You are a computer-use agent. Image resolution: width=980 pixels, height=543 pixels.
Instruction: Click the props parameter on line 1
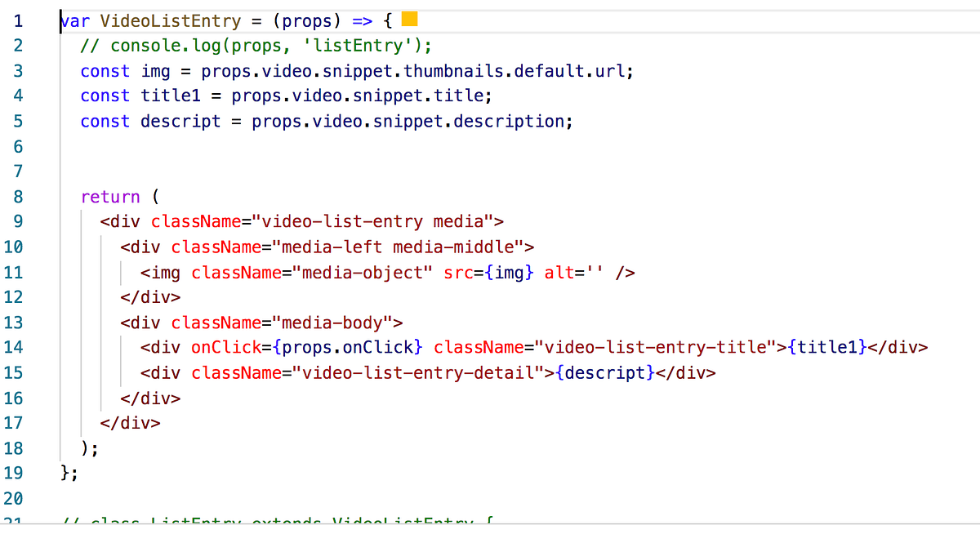[307, 20]
